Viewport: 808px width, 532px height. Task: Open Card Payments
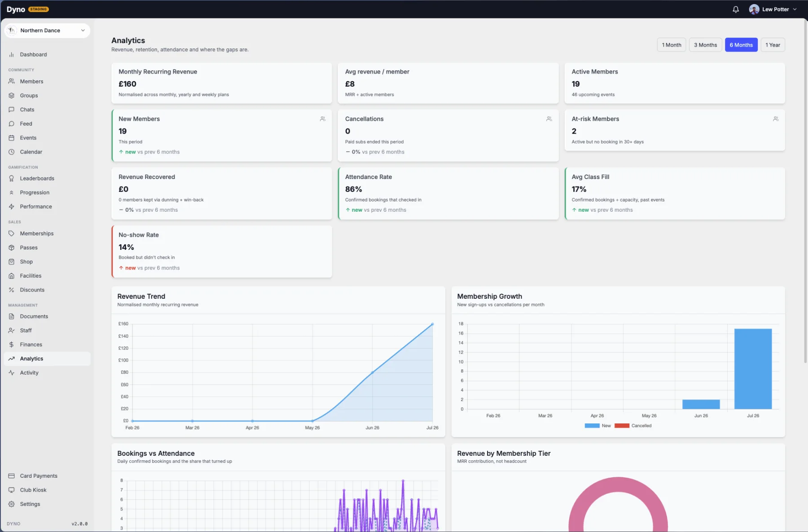pyautogui.click(x=47, y=476)
